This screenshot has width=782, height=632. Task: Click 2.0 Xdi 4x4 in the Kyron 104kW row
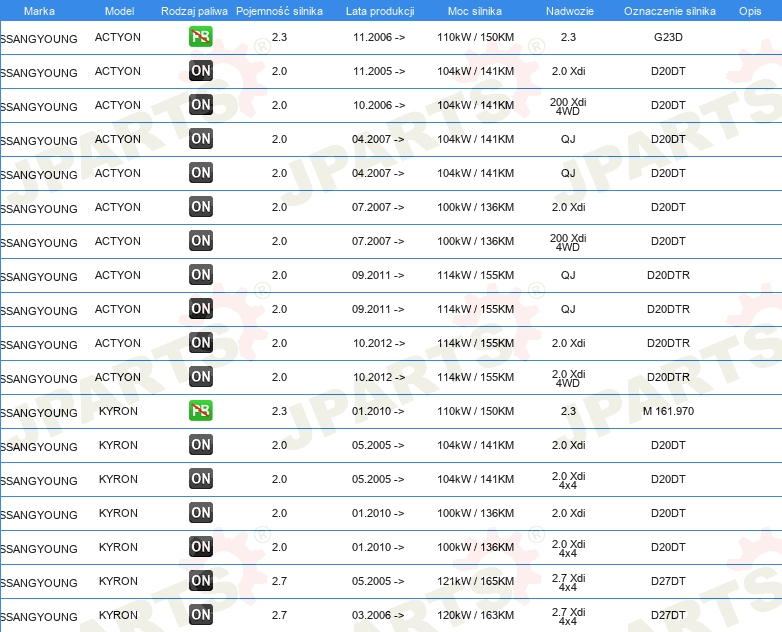tap(569, 480)
